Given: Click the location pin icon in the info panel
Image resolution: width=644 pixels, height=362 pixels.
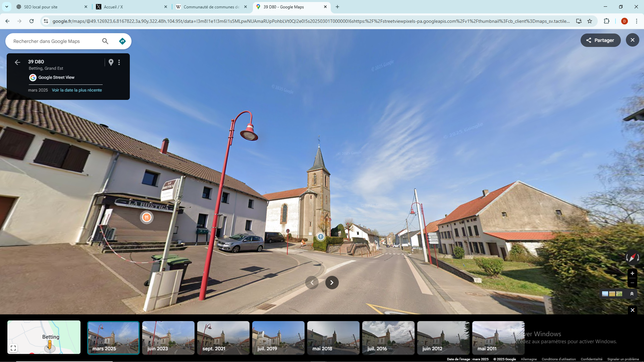Looking at the screenshot, I should [111, 62].
